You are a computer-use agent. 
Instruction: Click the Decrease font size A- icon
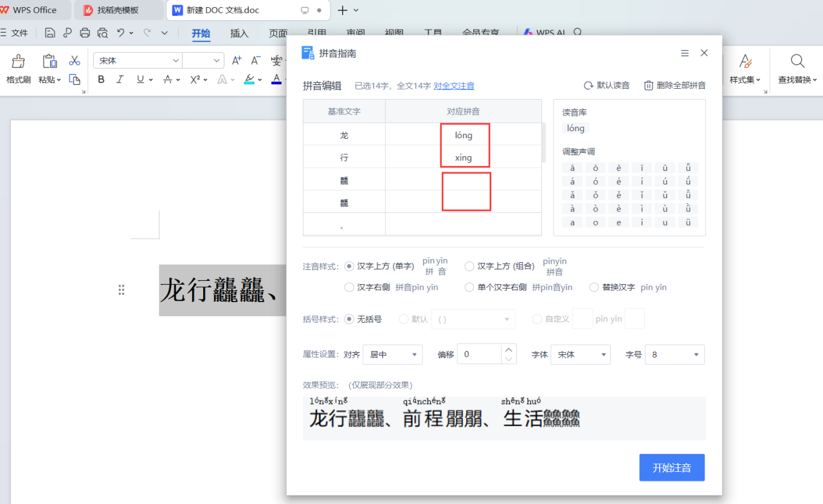point(256,60)
